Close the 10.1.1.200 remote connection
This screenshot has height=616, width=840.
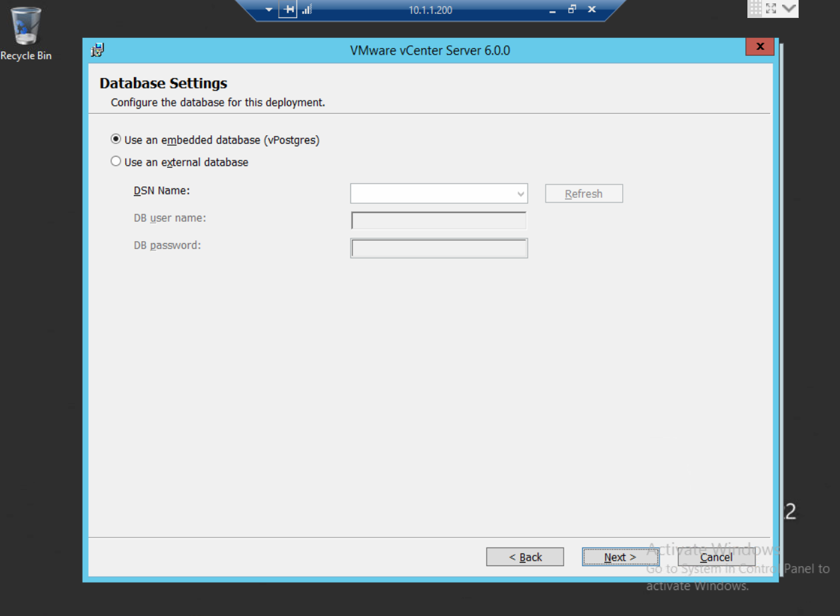592,9
